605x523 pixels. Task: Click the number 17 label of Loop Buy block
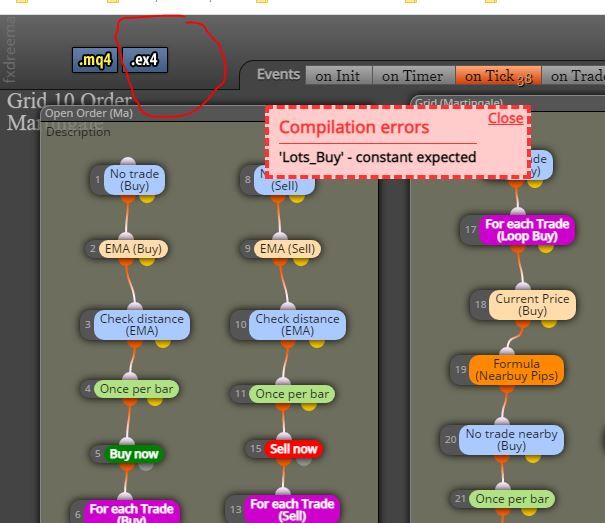click(470, 230)
